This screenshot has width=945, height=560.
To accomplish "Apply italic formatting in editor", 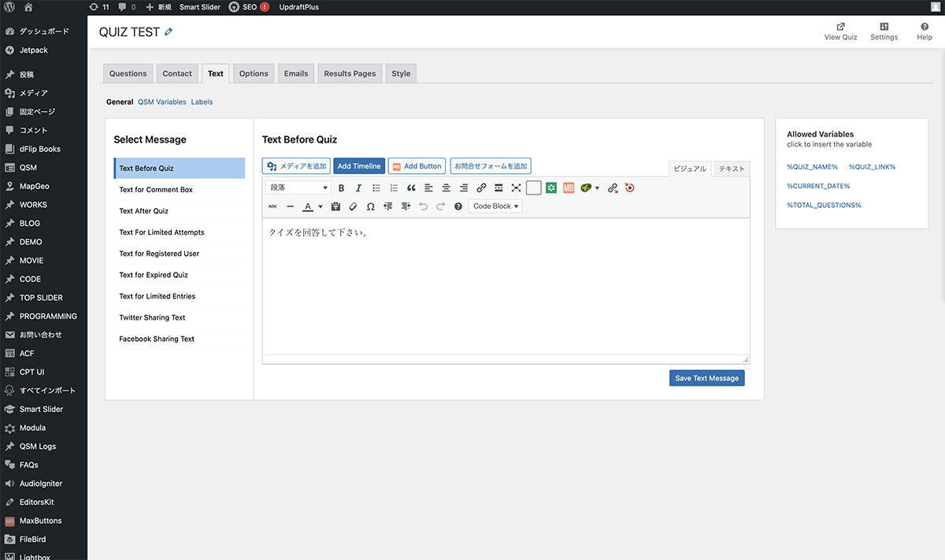I will pos(358,188).
